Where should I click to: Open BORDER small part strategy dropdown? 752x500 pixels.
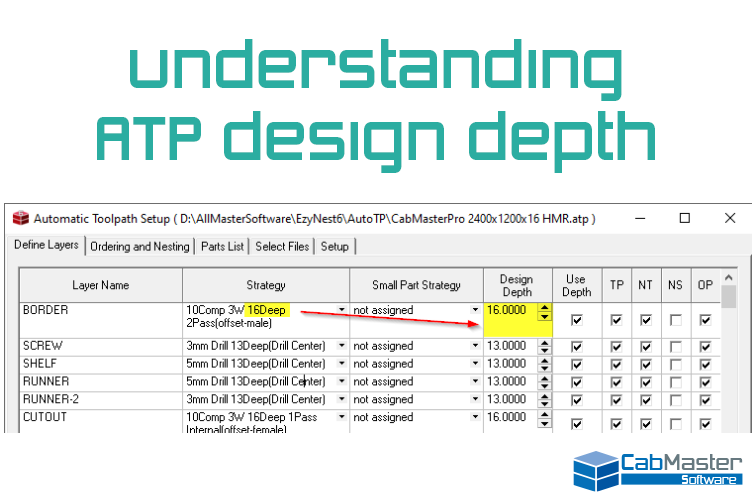coord(475,310)
